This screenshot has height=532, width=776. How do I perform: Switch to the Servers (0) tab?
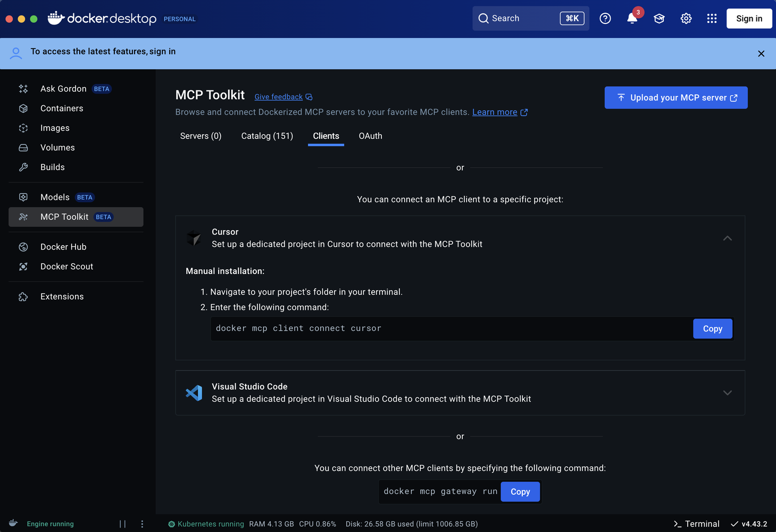point(201,136)
